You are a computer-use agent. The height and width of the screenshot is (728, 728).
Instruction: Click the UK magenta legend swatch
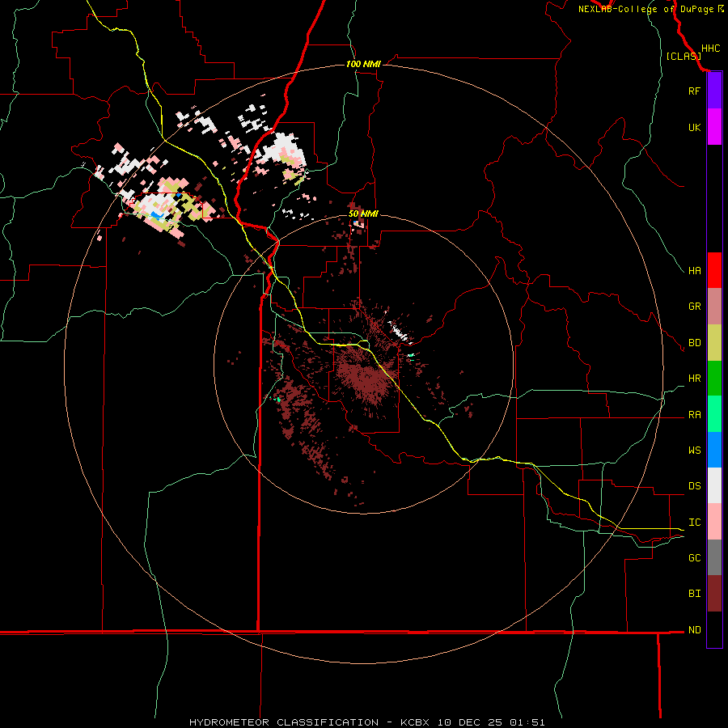click(x=714, y=127)
